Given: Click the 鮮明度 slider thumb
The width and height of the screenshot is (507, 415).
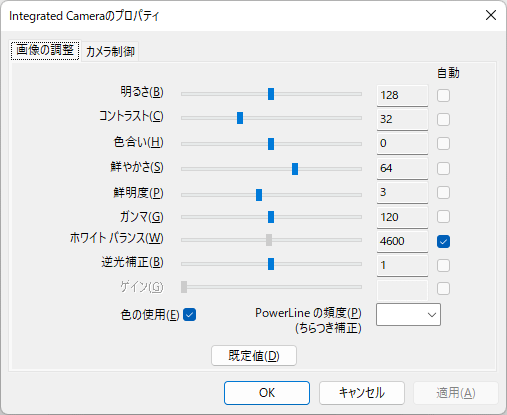Looking at the screenshot, I should click(x=259, y=195).
